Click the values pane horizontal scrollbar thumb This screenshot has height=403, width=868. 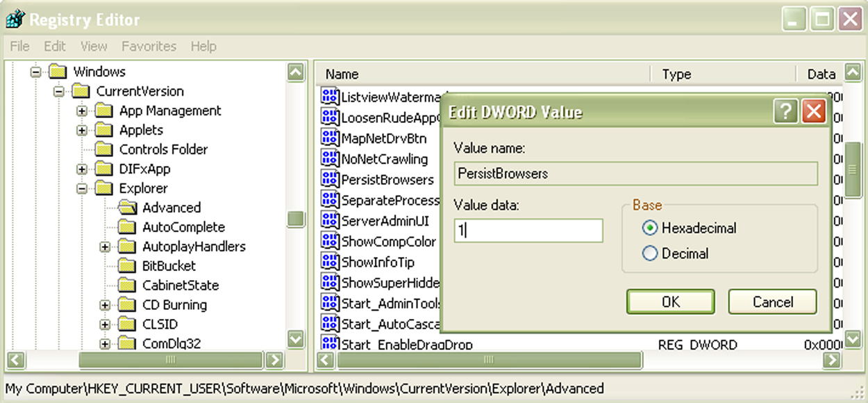[x=490, y=360]
